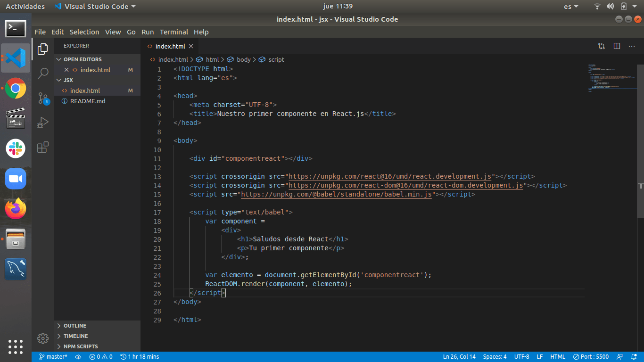Click the Open Changes icon in editor toolbar

(x=602, y=46)
